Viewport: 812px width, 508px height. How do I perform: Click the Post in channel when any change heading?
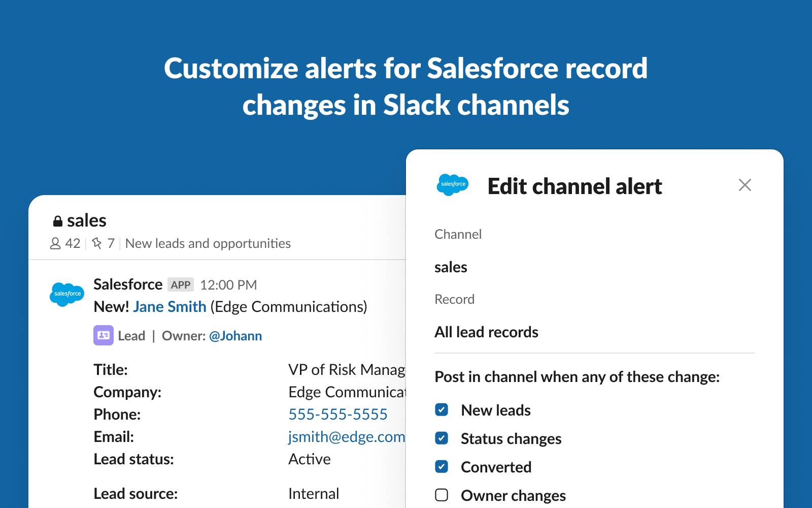click(x=577, y=377)
